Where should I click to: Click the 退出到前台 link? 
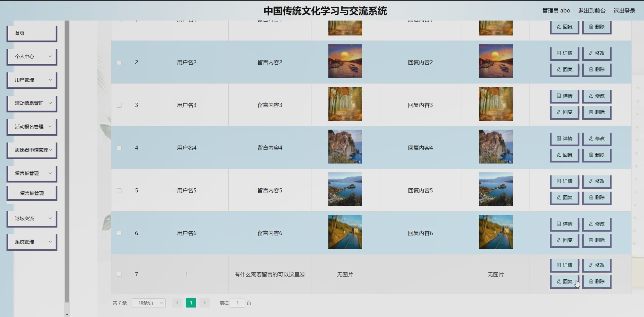click(592, 11)
